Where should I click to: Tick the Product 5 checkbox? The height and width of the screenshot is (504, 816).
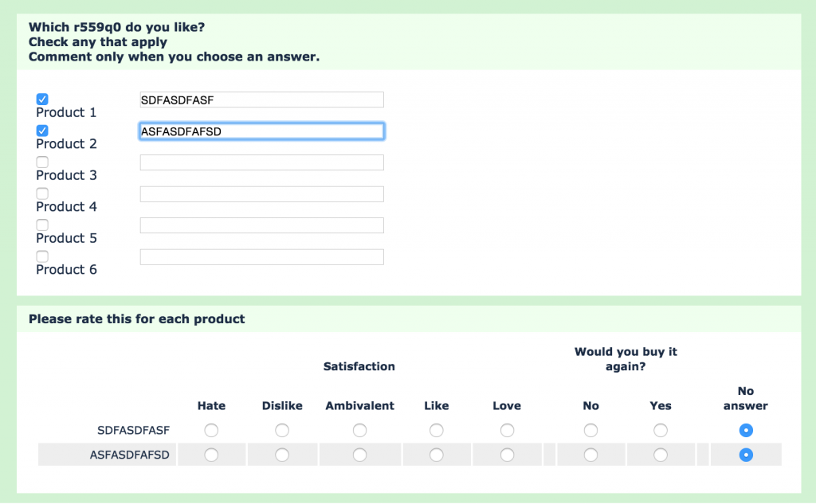(42, 225)
